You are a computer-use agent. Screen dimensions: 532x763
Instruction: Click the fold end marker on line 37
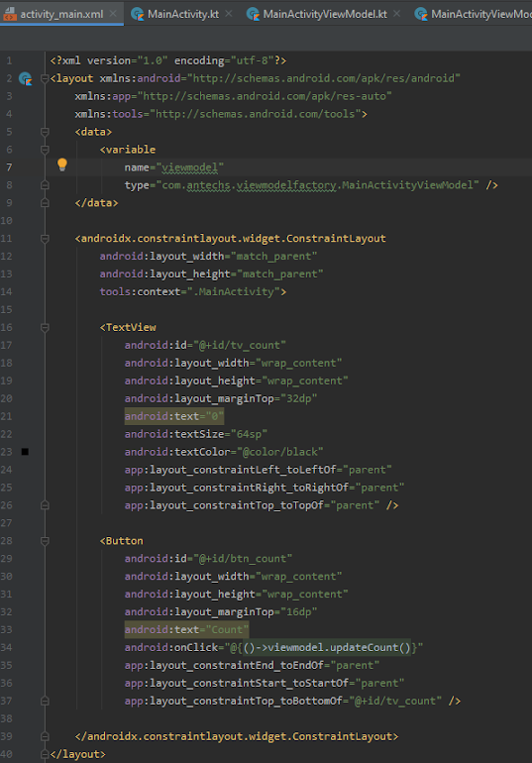tap(45, 701)
